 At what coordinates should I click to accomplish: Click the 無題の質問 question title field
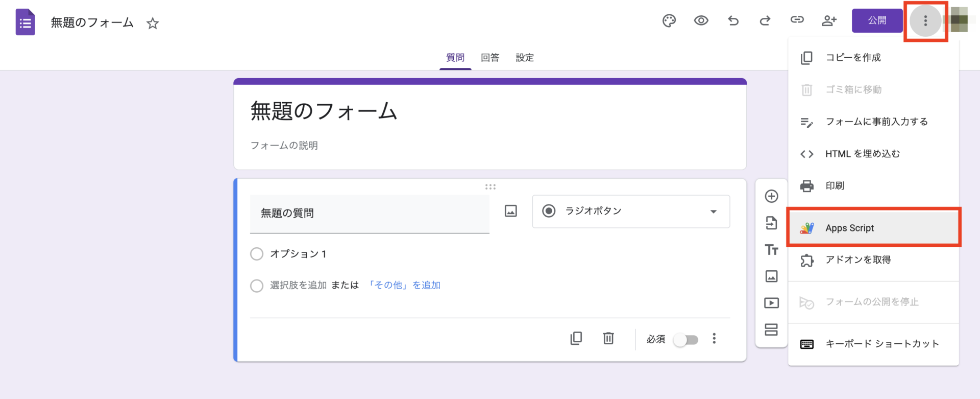click(369, 214)
